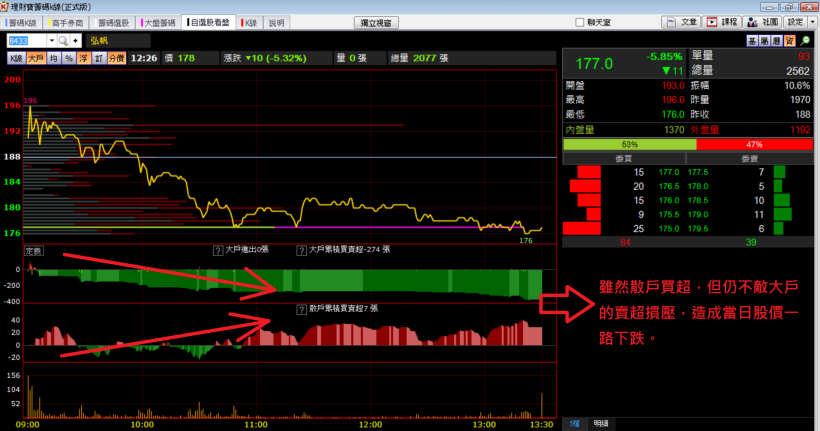This screenshot has height=431, width=820.
Task: Click the 53% green 內盤 ratio bar
Action: [x=630, y=144]
